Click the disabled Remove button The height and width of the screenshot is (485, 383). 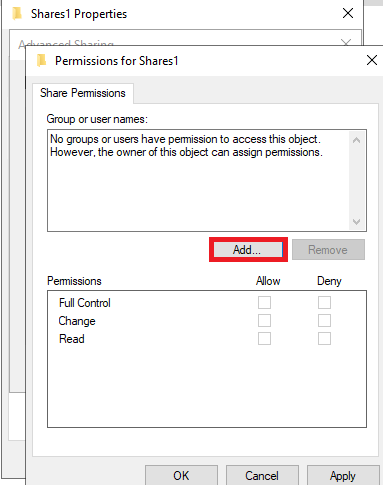click(328, 249)
